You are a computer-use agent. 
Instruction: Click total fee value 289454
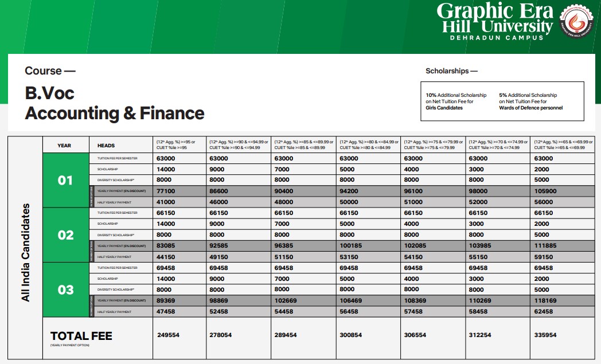(286, 335)
